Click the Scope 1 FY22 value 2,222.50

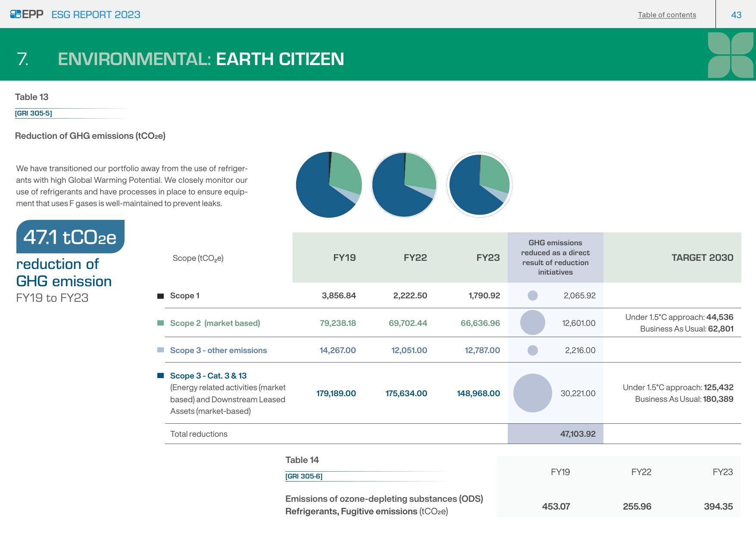pos(410,296)
